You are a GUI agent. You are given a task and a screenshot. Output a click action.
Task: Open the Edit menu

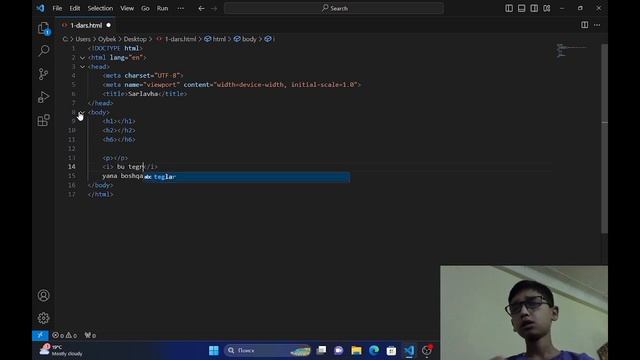(75, 8)
